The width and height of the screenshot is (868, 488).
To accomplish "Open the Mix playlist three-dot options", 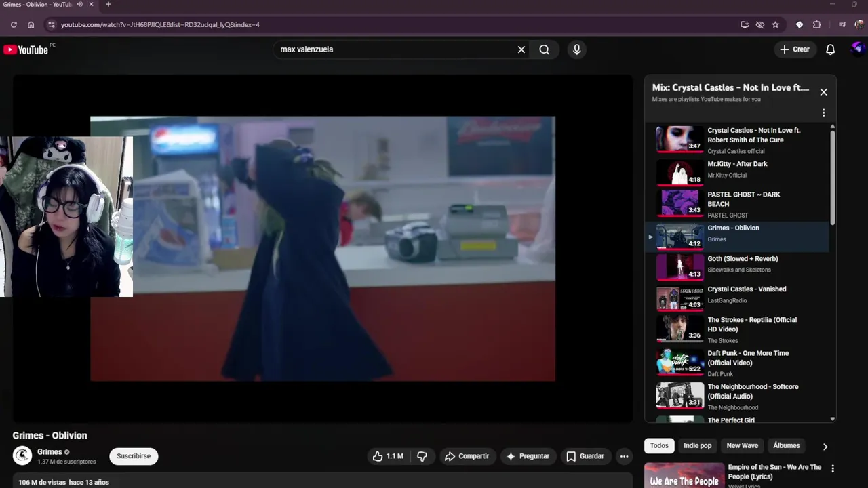I will click(823, 113).
